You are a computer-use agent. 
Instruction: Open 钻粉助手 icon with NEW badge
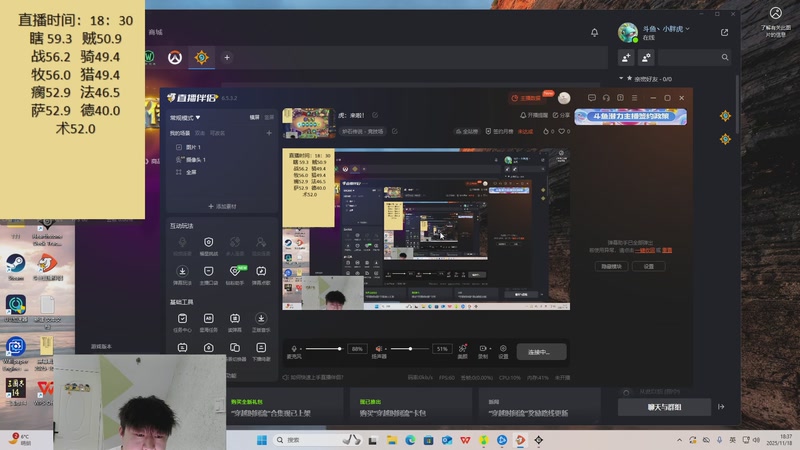tap(235, 271)
